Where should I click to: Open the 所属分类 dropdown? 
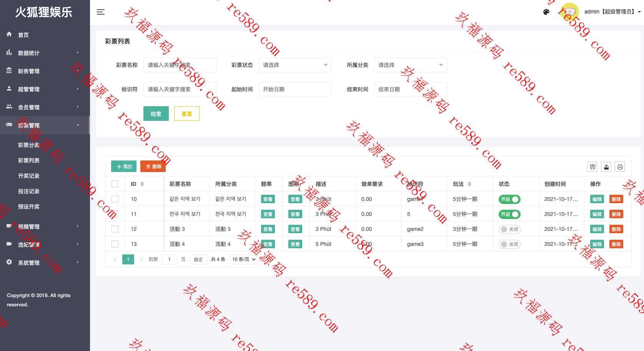(411, 65)
